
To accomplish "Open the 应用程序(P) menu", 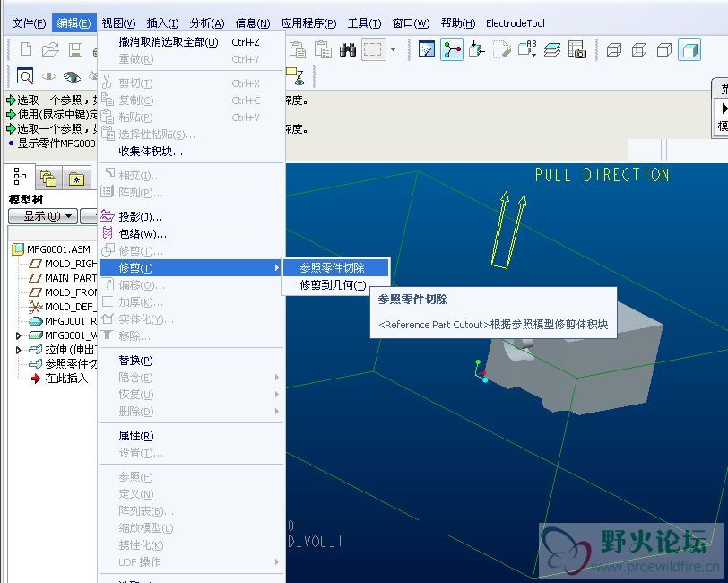I will [308, 23].
